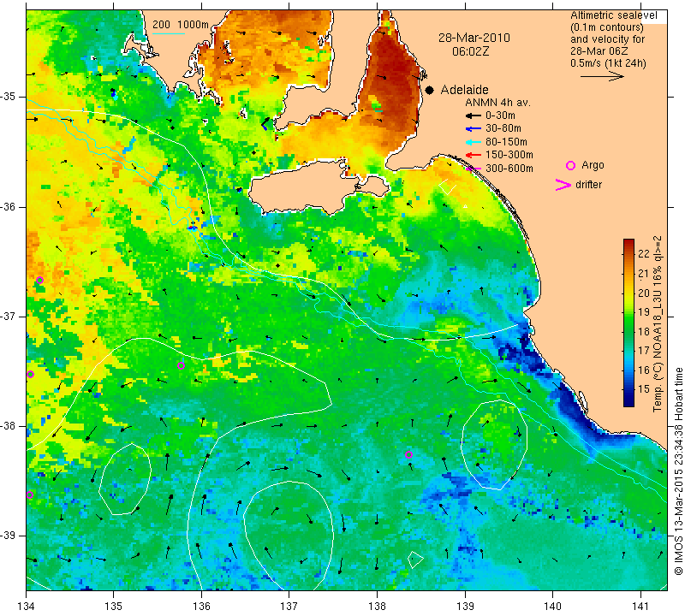The height and width of the screenshot is (616, 685).
Task: Select the Argo float marker near 135.8E 37.4S
Action: tap(182, 366)
